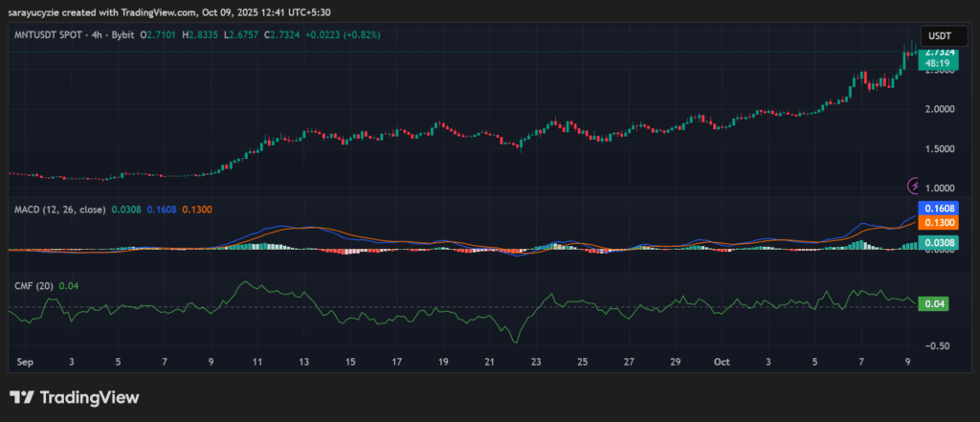Click the green CMF value tag 0.04
Screen dimensions: 980x422
932,304
